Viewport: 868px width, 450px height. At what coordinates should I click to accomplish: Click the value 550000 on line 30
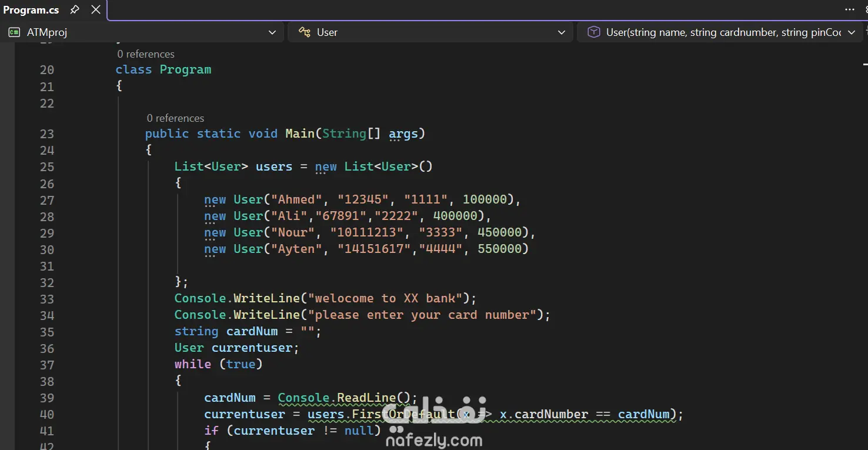pos(499,249)
